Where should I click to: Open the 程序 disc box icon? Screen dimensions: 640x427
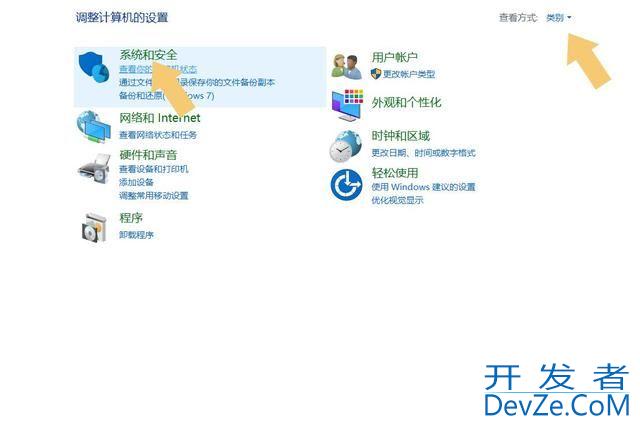pyautogui.click(x=94, y=228)
